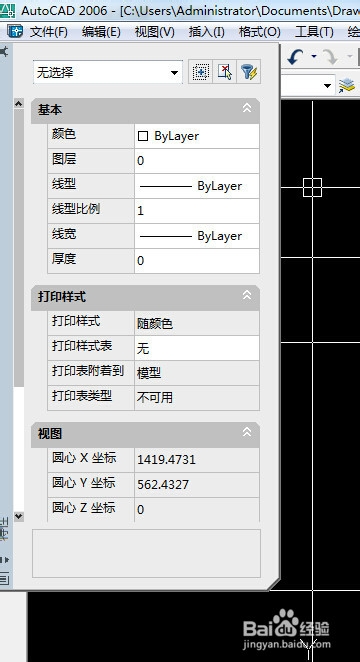
Task: Click the properties panel scrollbar thumb
Action: pos(19,248)
